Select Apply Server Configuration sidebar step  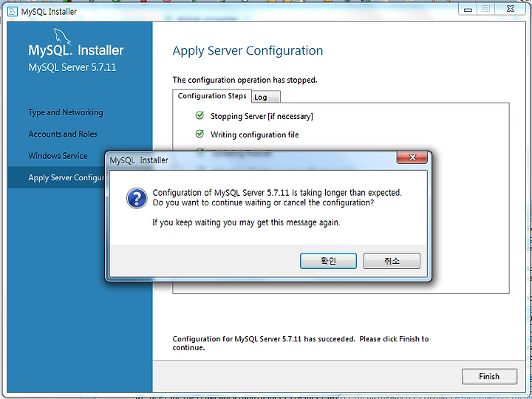click(57, 177)
